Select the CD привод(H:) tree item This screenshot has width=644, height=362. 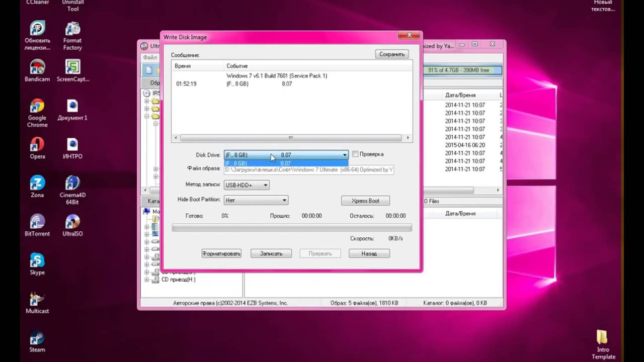click(x=179, y=280)
